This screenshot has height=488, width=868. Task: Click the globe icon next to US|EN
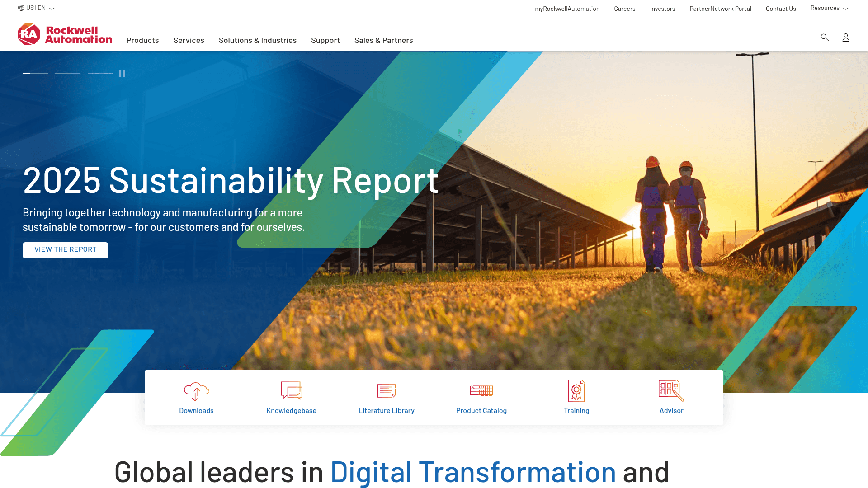(x=20, y=7)
